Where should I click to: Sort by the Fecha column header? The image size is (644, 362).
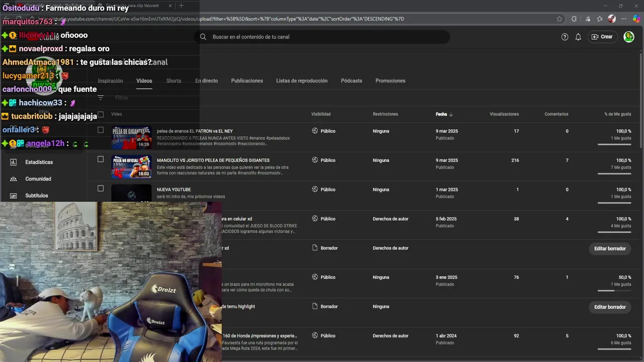(441, 114)
